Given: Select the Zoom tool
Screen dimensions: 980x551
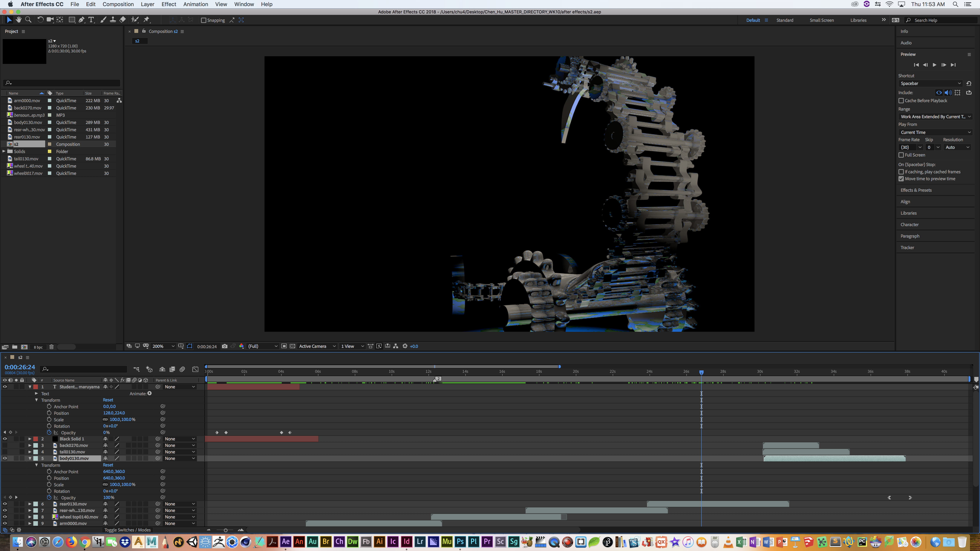Looking at the screenshot, I should click(28, 20).
